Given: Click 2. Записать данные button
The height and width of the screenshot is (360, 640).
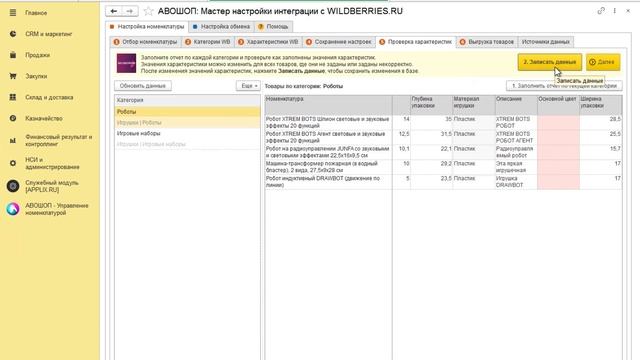Looking at the screenshot, I should [x=550, y=62].
